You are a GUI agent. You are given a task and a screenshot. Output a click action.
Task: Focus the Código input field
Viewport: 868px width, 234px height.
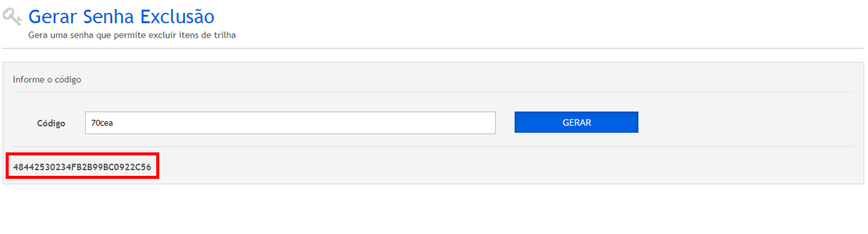(x=290, y=123)
